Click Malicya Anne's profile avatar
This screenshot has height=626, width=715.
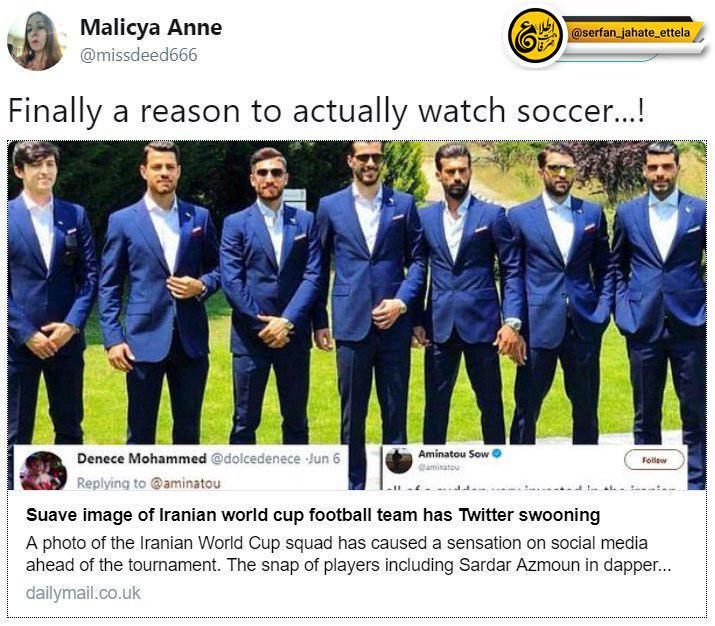click(x=36, y=41)
